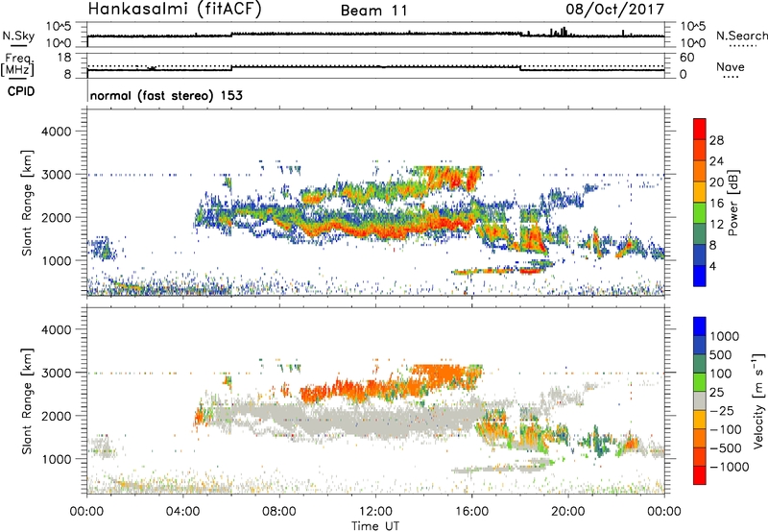The width and height of the screenshot is (768, 532).
Task: Click Time UT axis title
Action: [x=375, y=526]
